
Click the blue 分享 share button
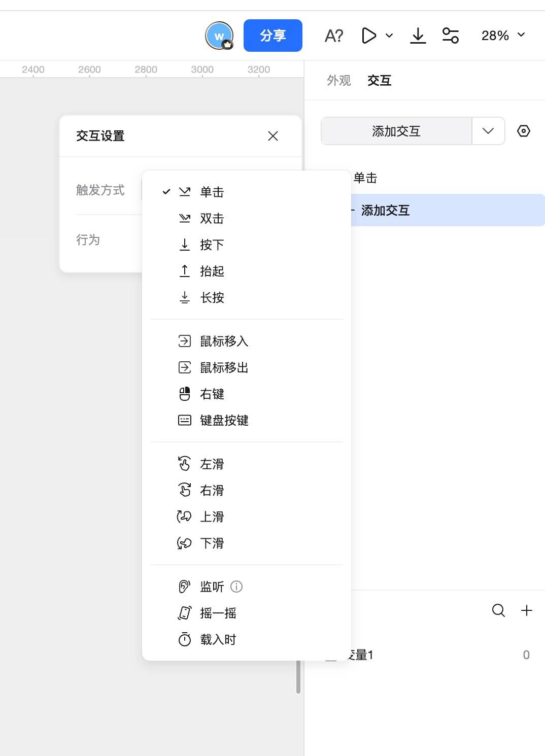pos(273,36)
